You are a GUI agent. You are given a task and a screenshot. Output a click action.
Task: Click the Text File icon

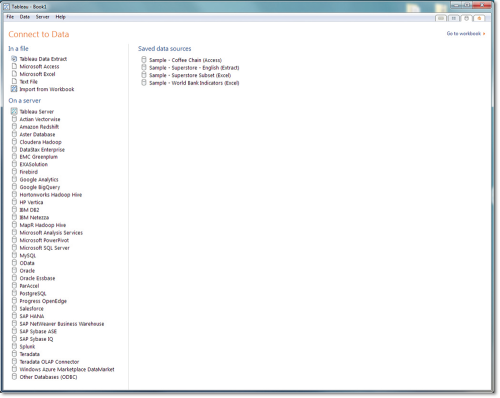tap(14, 81)
